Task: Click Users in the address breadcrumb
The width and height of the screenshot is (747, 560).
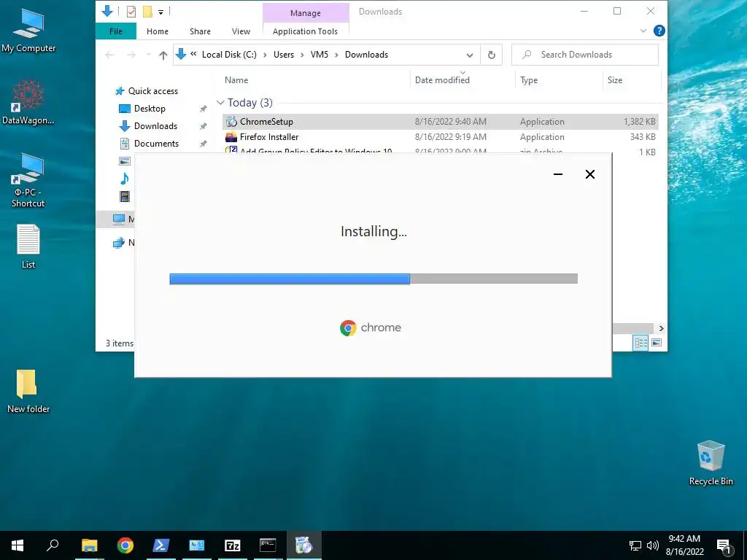Action: [284, 55]
